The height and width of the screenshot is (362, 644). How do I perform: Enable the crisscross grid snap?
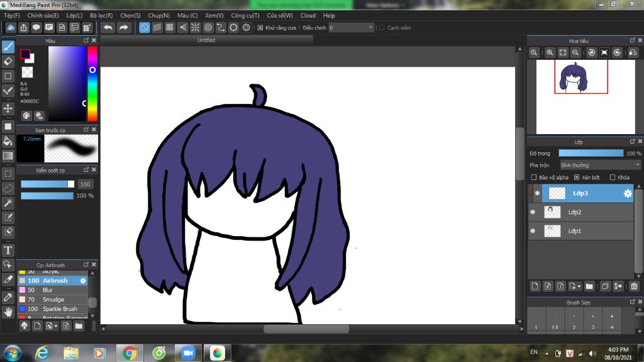[x=170, y=28]
